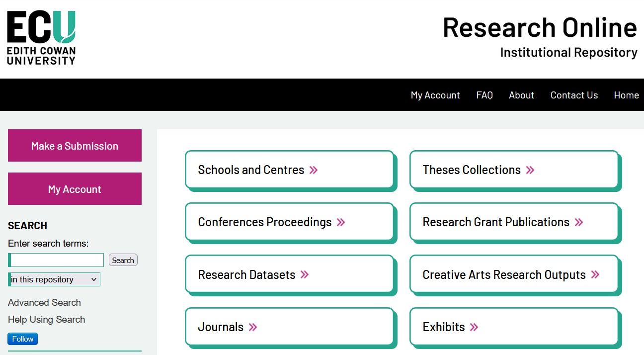Focus the search terms input field
644x355 pixels.
(57, 260)
